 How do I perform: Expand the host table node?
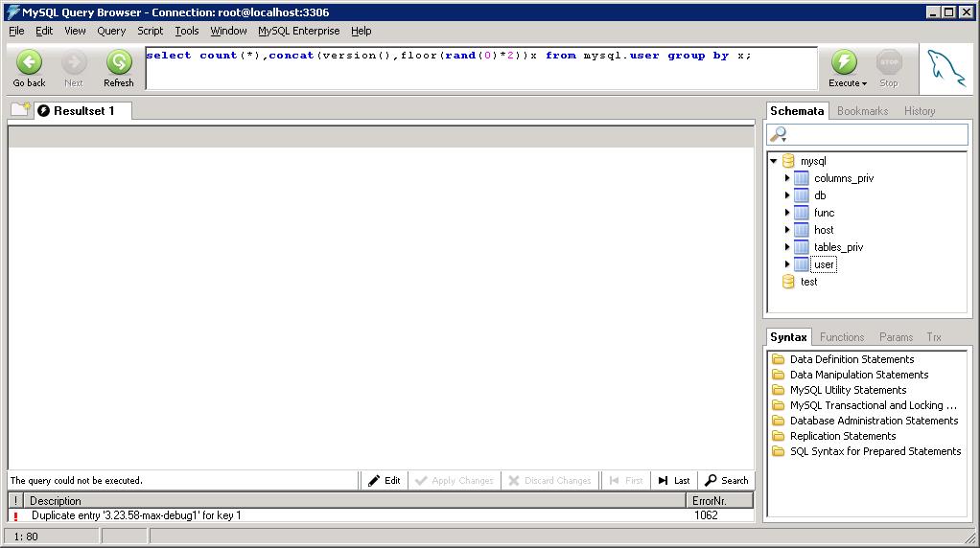(787, 230)
